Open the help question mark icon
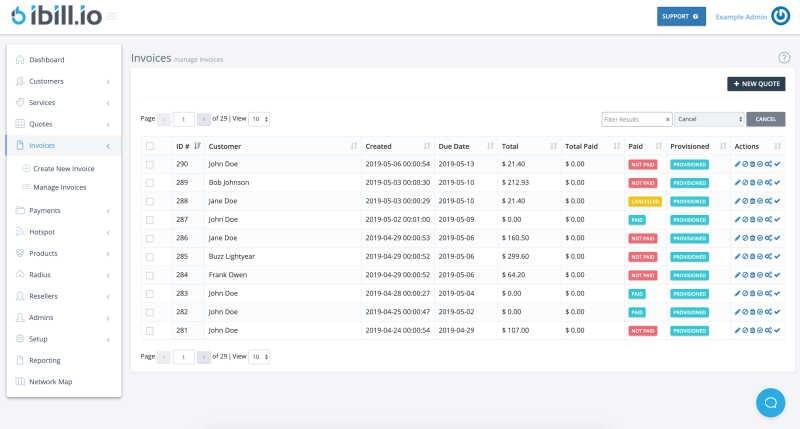Image resolution: width=800 pixels, height=429 pixels. point(784,58)
